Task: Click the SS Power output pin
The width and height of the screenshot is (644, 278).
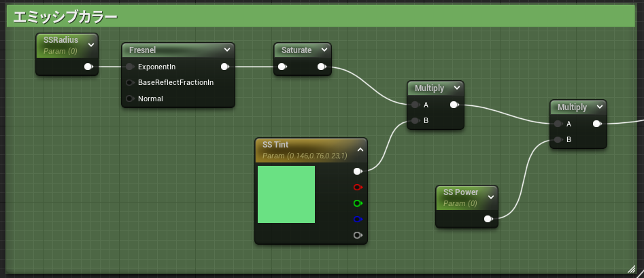Action: coord(488,219)
